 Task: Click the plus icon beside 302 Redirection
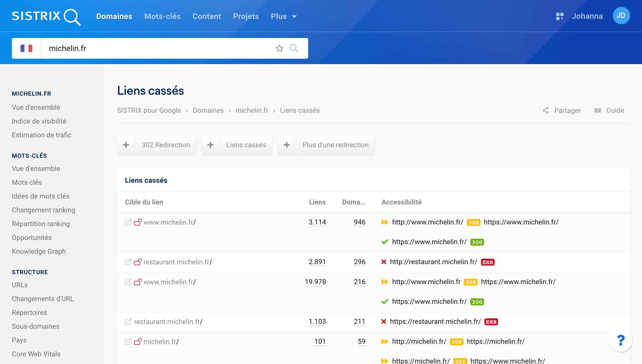click(x=126, y=145)
